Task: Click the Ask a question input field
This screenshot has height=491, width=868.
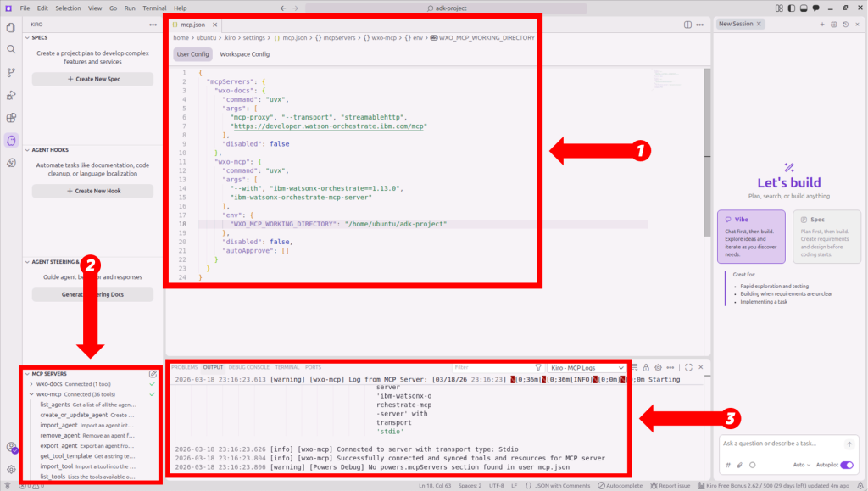Action: tap(780, 444)
